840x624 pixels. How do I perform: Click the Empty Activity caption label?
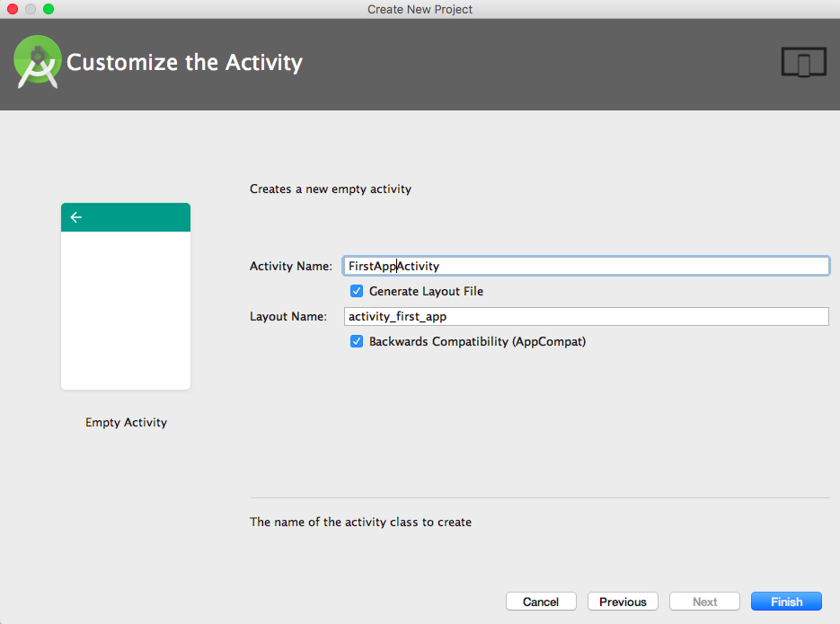[x=127, y=423]
